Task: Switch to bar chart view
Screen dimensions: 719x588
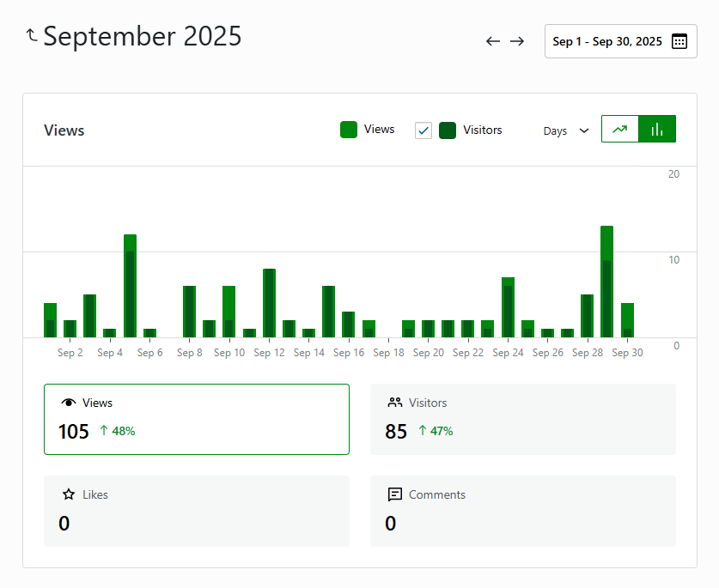Action: point(657,129)
